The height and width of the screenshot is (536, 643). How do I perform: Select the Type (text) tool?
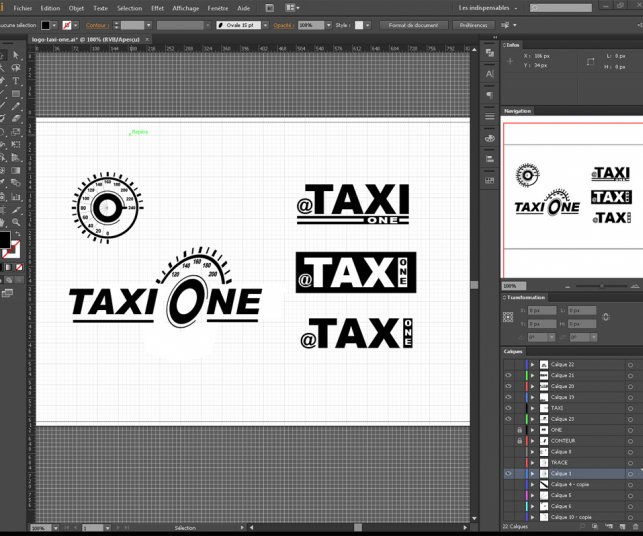pyautogui.click(x=16, y=80)
